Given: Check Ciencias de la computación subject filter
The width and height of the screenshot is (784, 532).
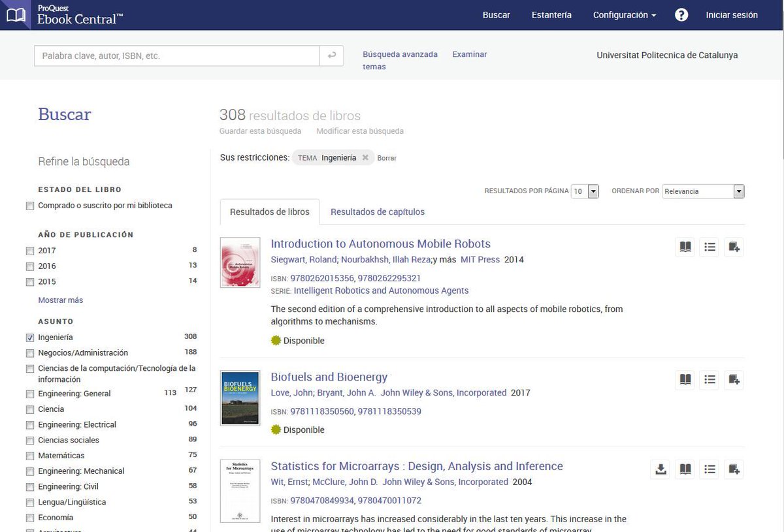Looking at the screenshot, I should click(x=29, y=369).
